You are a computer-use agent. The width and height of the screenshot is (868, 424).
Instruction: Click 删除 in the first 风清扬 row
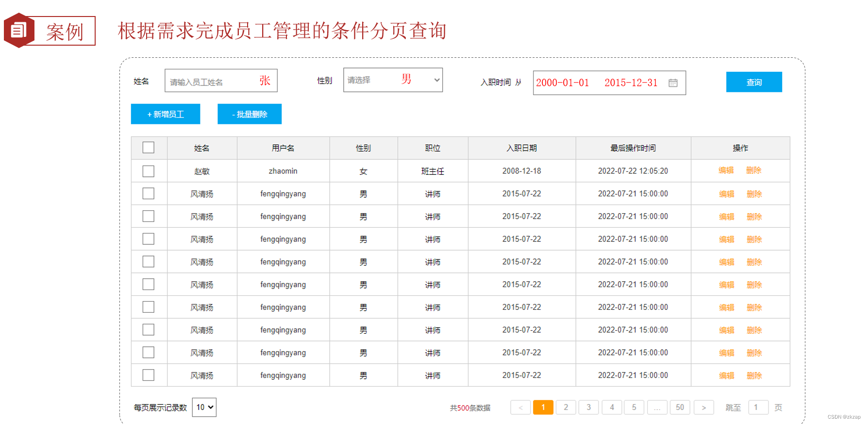[x=754, y=194]
